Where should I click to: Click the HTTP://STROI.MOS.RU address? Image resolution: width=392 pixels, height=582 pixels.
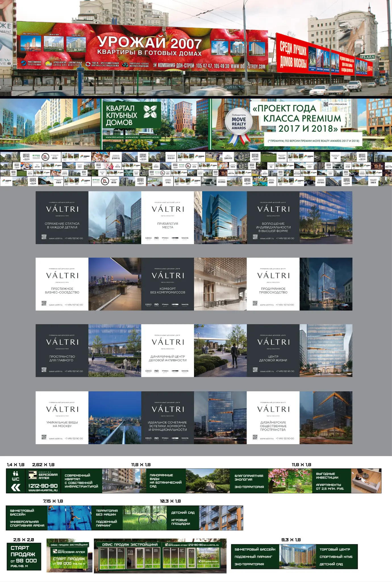click(338, 104)
